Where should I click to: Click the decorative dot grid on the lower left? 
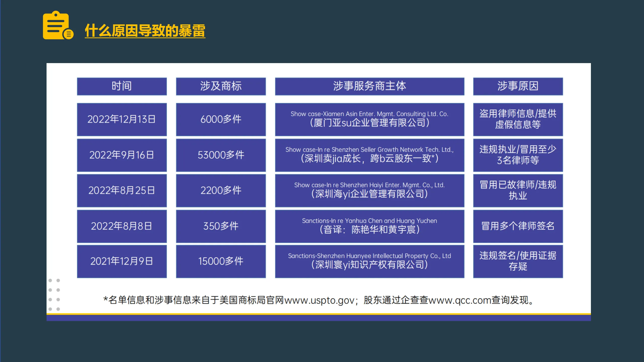point(54,295)
